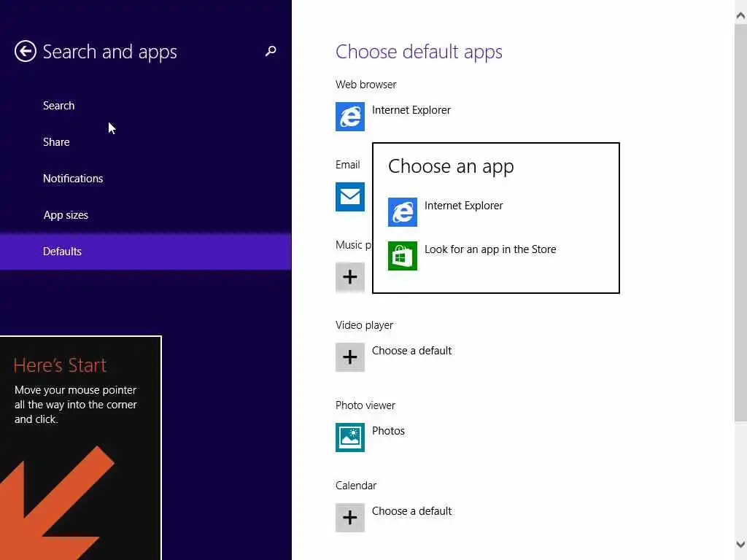Click the plus icon under Music player
The height and width of the screenshot is (560, 747).
click(x=350, y=276)
